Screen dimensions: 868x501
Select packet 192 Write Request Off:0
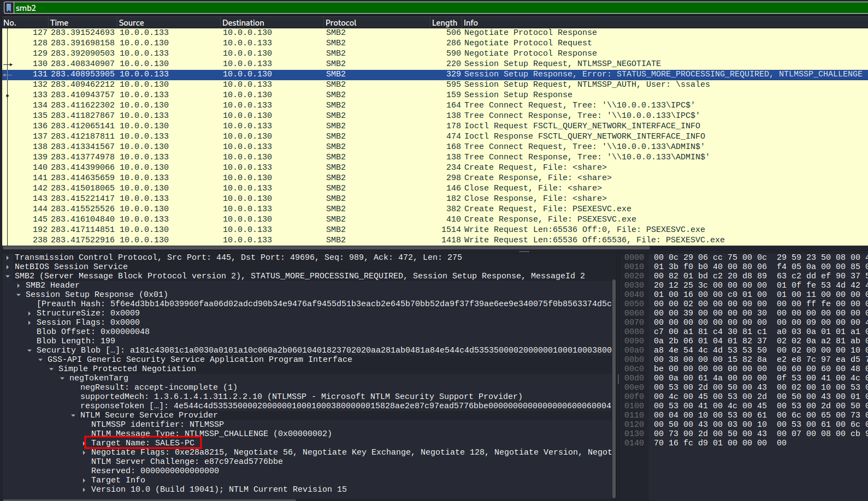[x=435, y=230]
